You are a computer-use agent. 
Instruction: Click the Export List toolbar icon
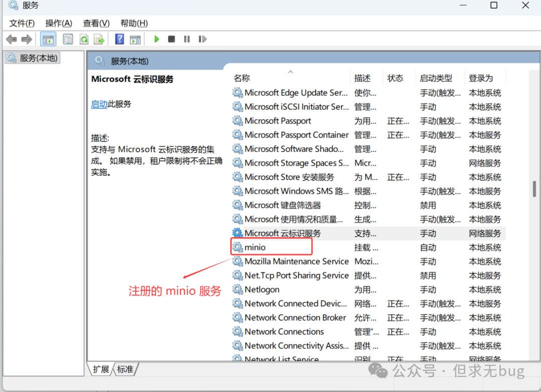[x=99, y=39]
